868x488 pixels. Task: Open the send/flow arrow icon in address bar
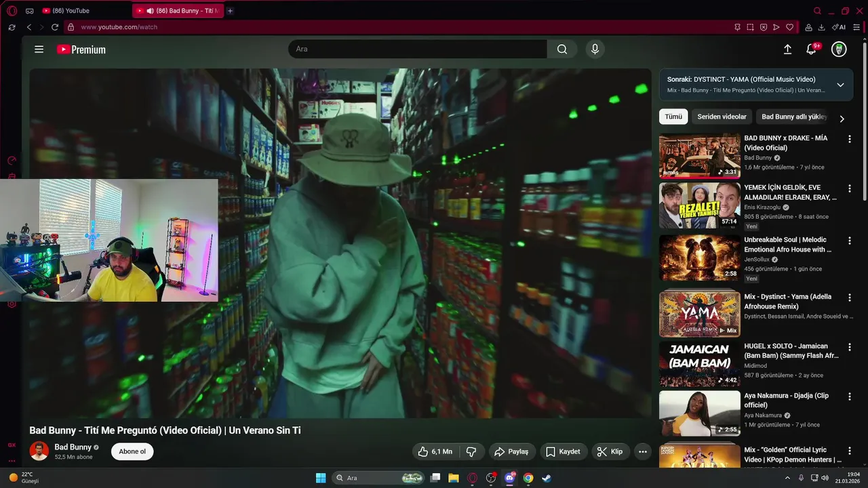pos(776,27)
